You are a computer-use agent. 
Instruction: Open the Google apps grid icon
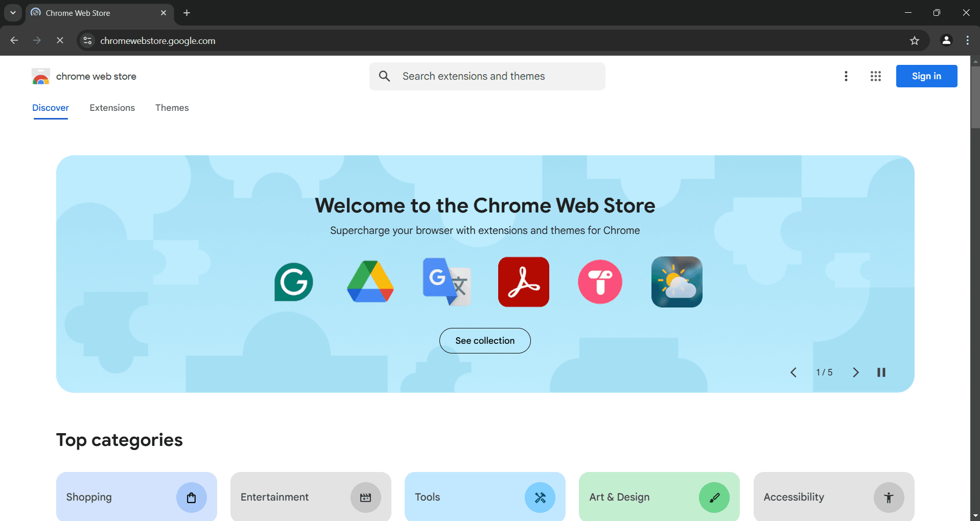[x=875, y=76]
